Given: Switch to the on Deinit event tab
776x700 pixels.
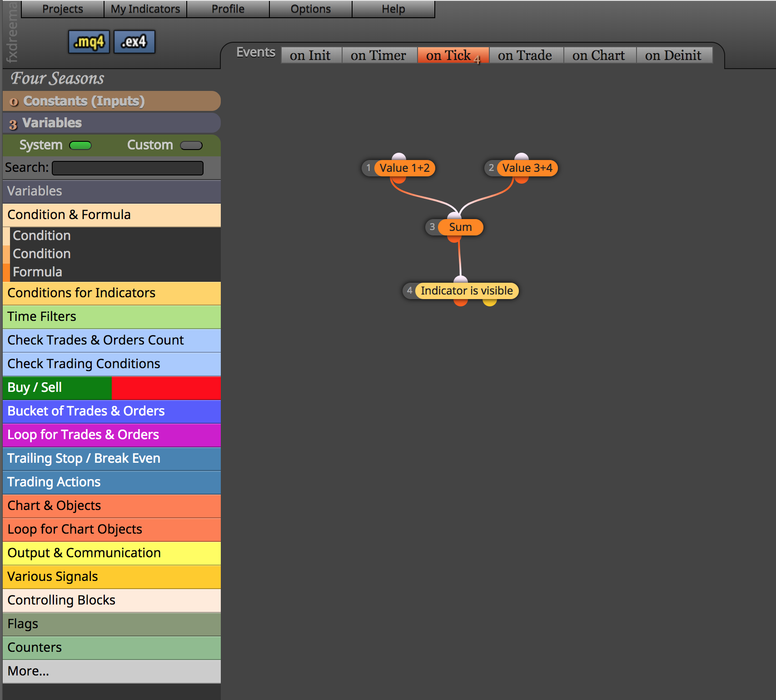Looking at the screenshot, I should coord(674,55).
